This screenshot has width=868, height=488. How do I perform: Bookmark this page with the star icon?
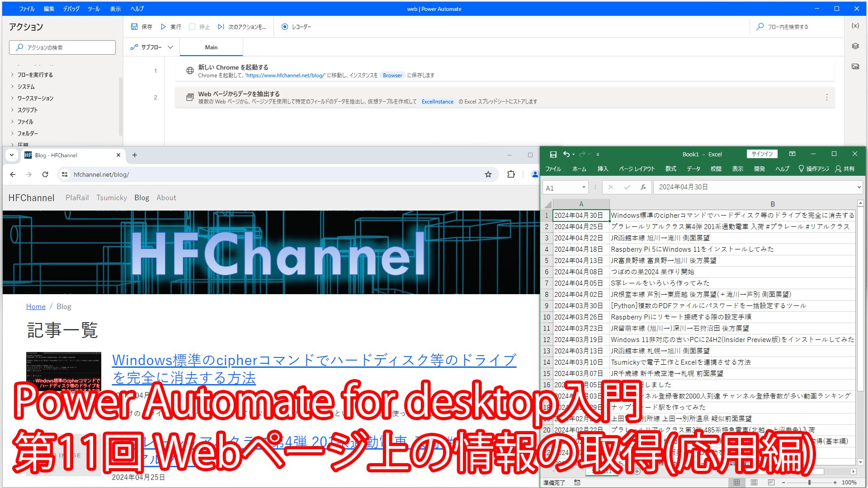pos(488,174)
